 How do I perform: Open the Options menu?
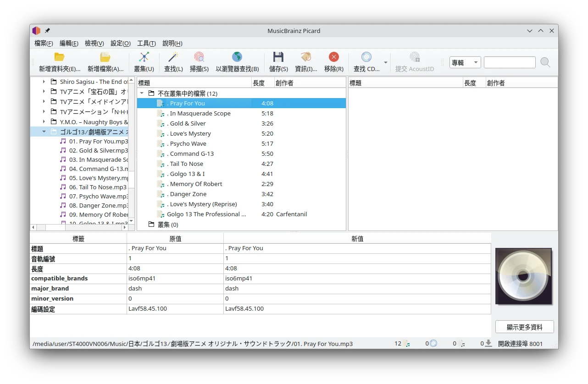(120, 43)
